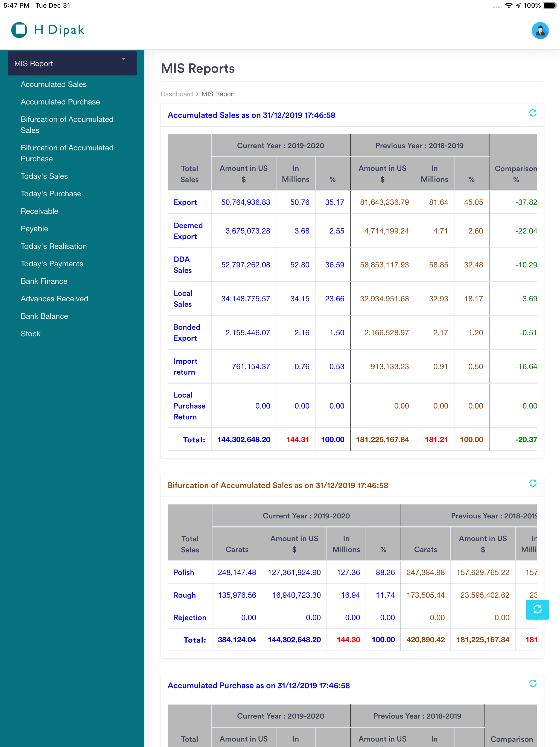View Today's Payments report

pyautogui.click(x=52, y=264)
